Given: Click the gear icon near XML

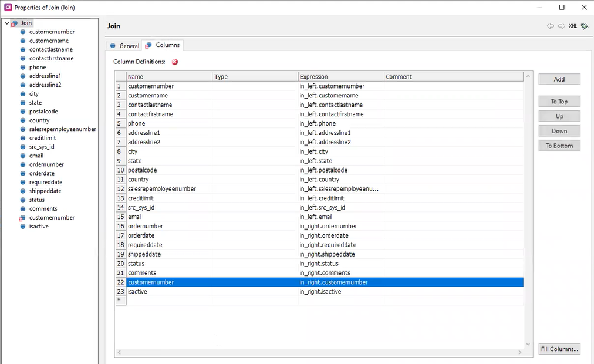Looking at the screenshot, I should [583, 26].
